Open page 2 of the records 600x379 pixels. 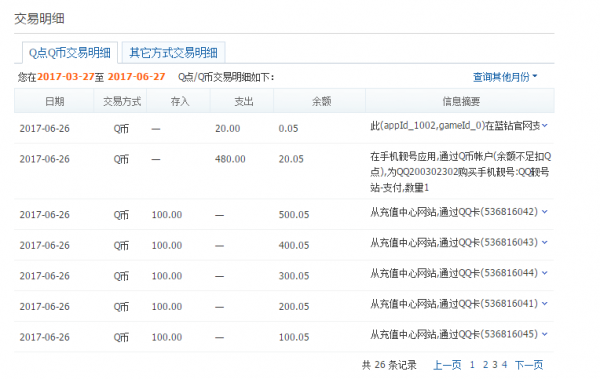click(485, 365)
